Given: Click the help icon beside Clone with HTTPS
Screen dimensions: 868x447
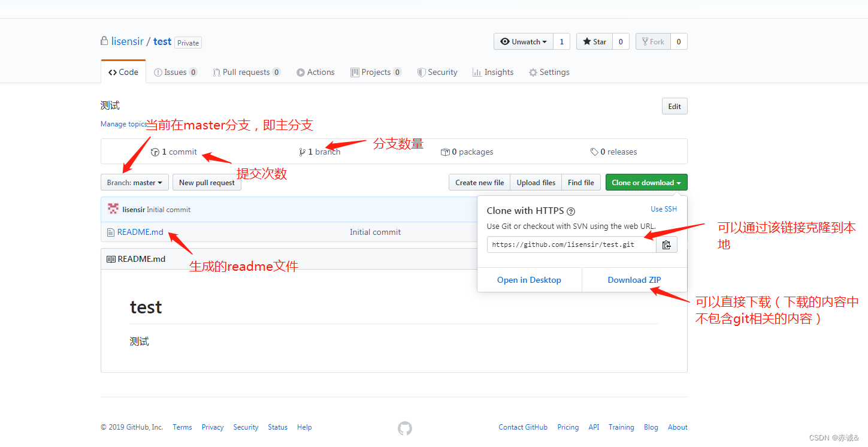Looking at the screenshot, I should coord(571,211).
